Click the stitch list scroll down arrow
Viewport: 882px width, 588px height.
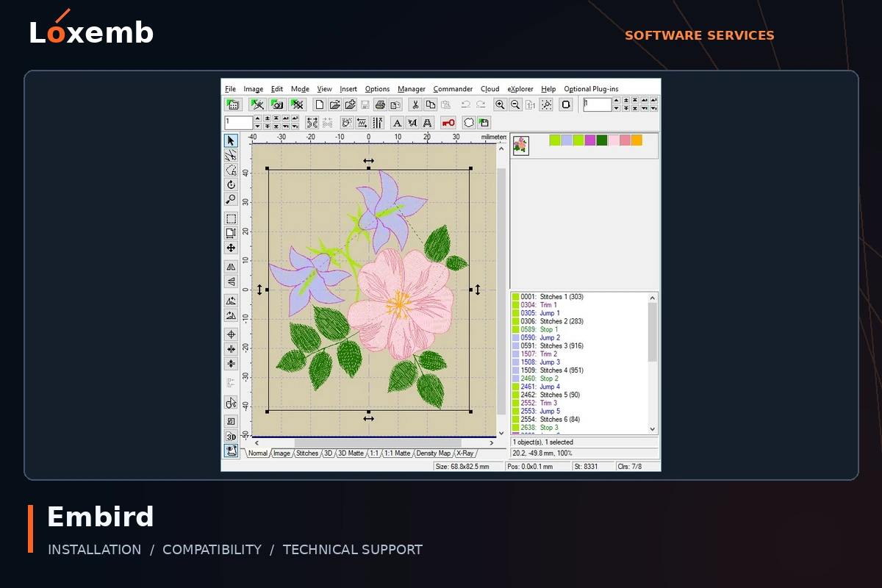pos(653,429)
